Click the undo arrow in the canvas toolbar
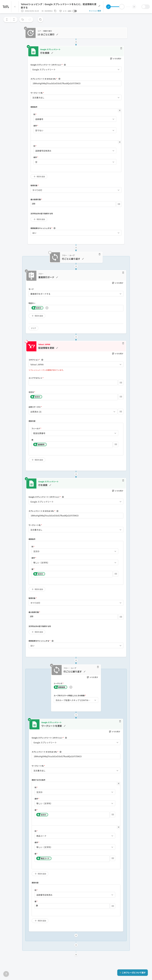This screenshot has width=152, height=980. click(x=23, y=19)
